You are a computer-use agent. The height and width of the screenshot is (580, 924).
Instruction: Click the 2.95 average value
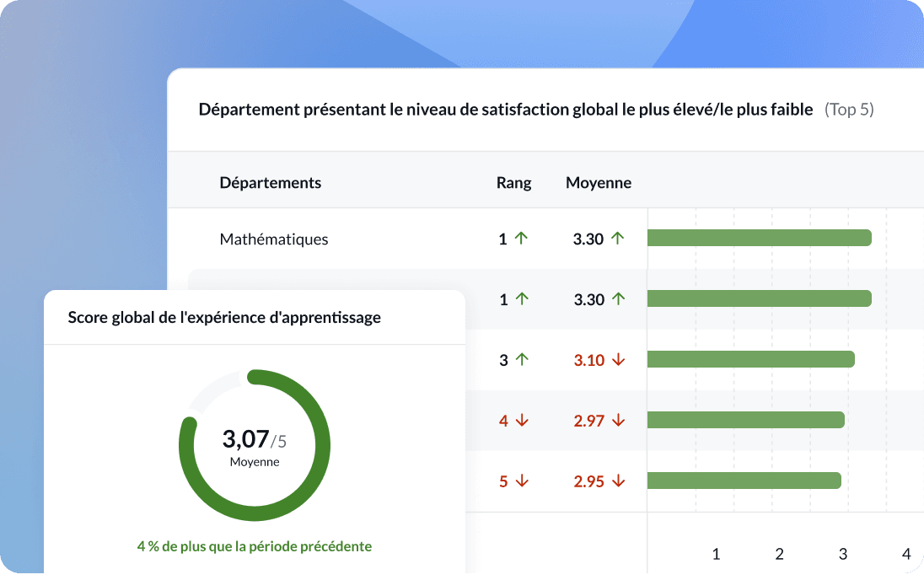pos(589,481)
